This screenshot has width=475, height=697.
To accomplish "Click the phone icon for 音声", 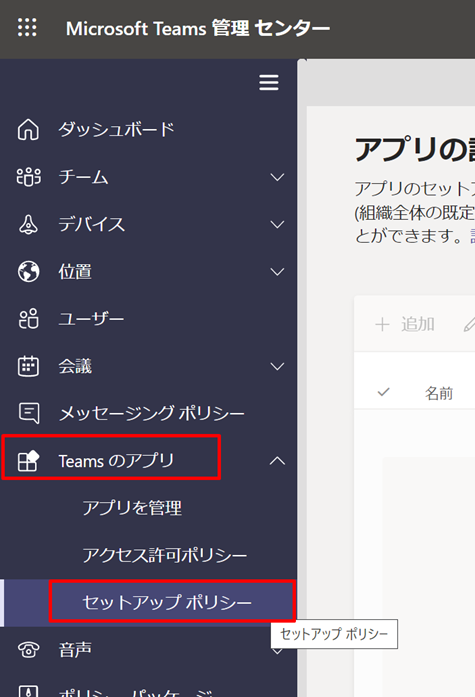I will pos(28,650).
